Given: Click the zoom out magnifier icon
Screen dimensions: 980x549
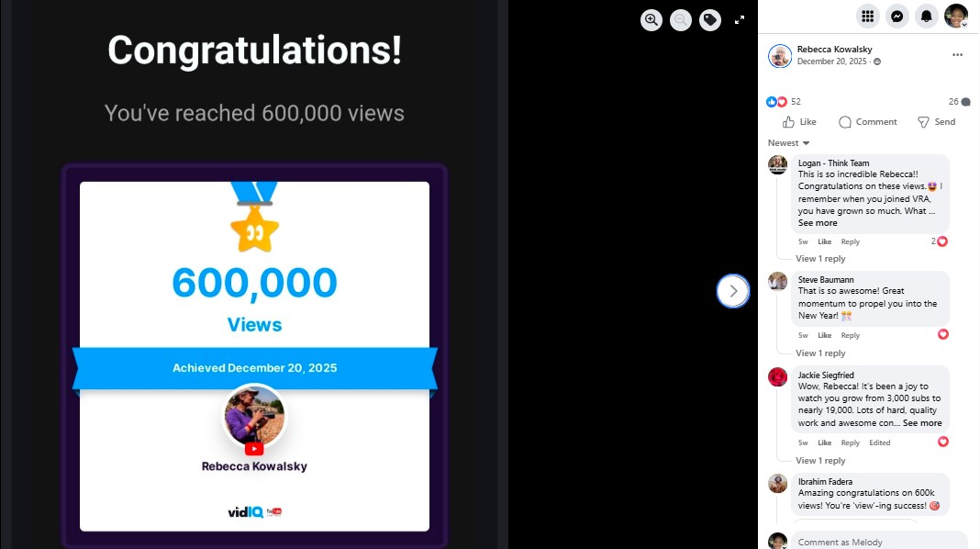Looking at the screenshot, I should 681,20.
